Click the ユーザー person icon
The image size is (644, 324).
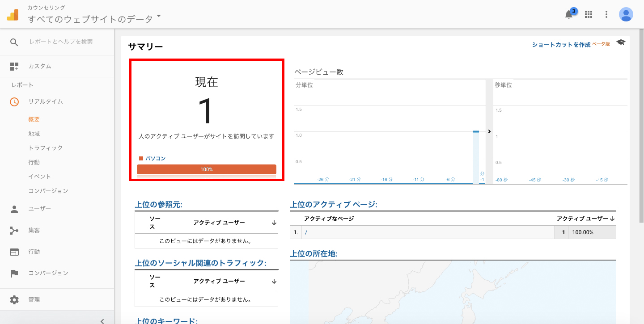[14, 209]
